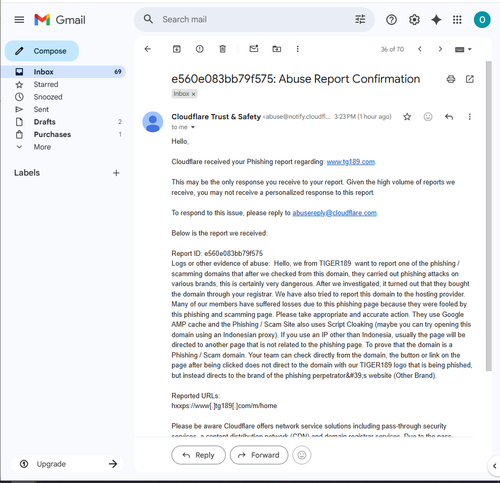Click '3:23 PM (1 hour ago)' timestamp
Viewport: 500px width, 483px height.
coord(363,117)
